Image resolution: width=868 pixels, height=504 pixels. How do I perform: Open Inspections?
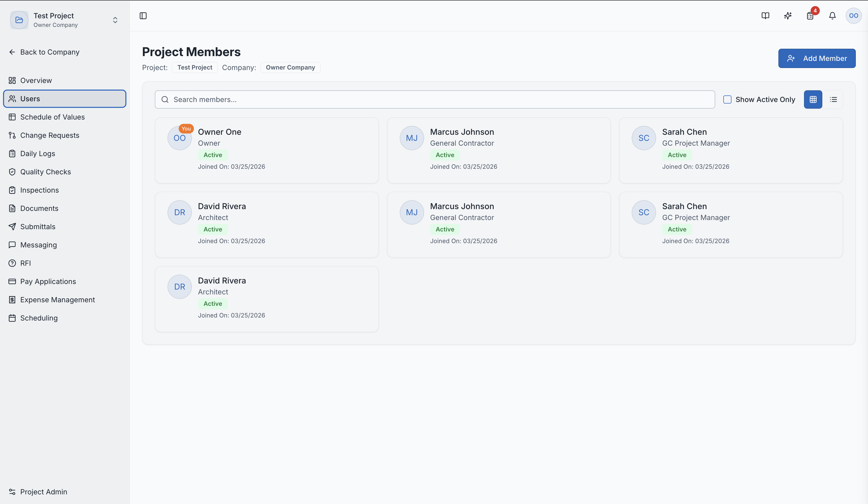pos(65,190)
